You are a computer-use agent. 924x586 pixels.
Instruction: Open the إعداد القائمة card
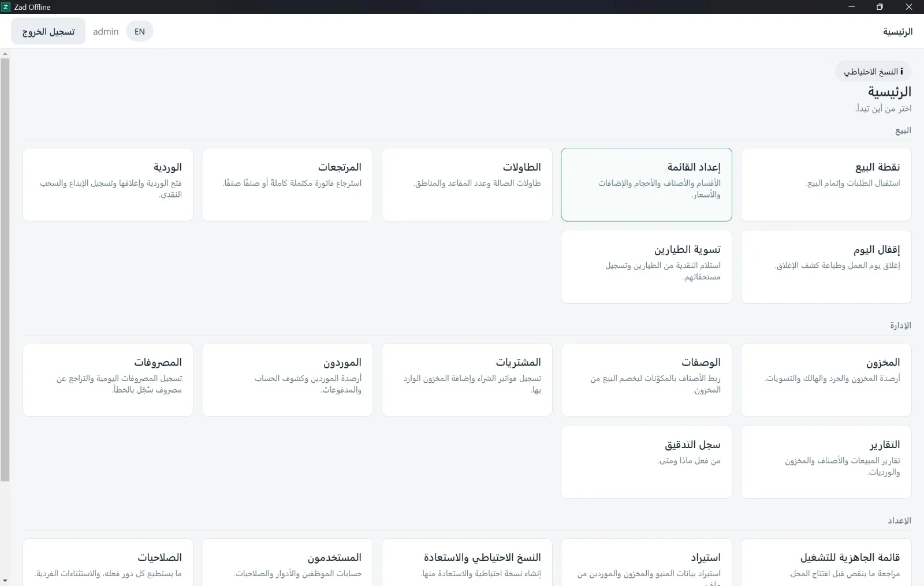(646, 185)
